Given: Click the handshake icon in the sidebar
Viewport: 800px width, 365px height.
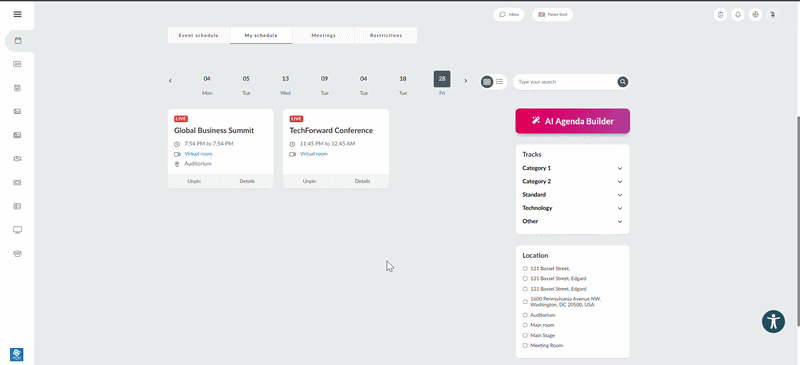Looking at the screenshot, I should (x=17, y=159).
